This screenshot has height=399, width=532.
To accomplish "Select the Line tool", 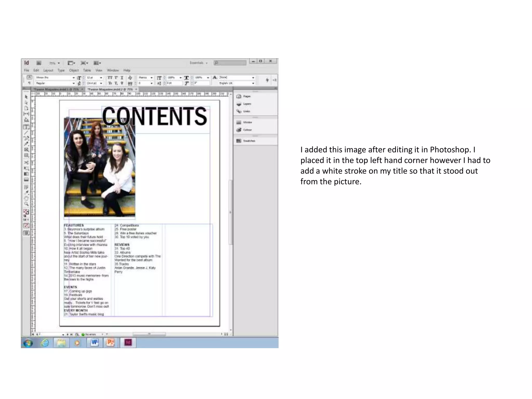I will point(26,133).
